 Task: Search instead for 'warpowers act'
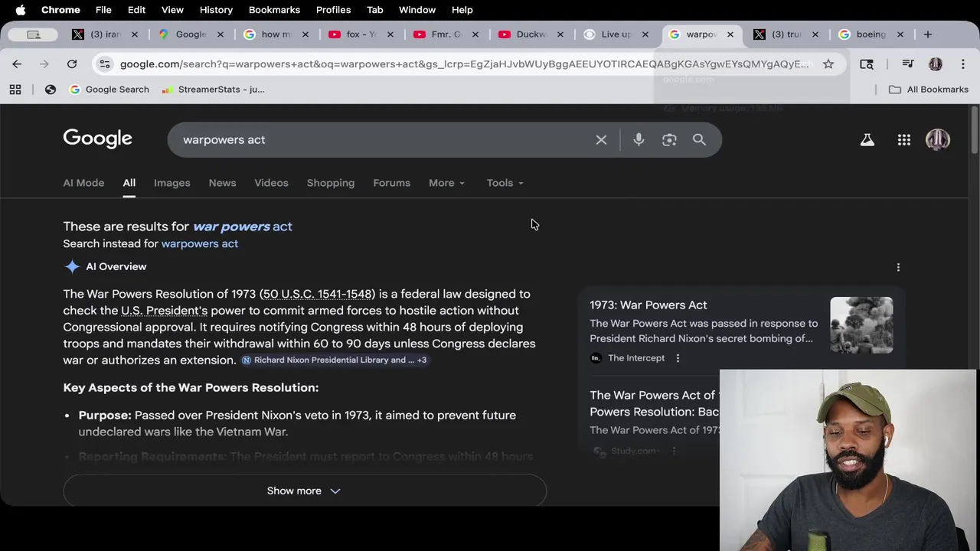point(199,243)
